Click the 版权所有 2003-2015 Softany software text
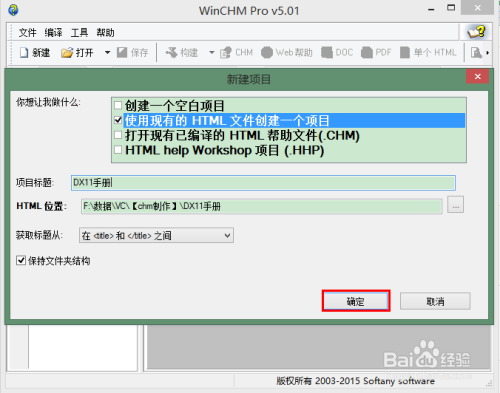 coord(355,381)
